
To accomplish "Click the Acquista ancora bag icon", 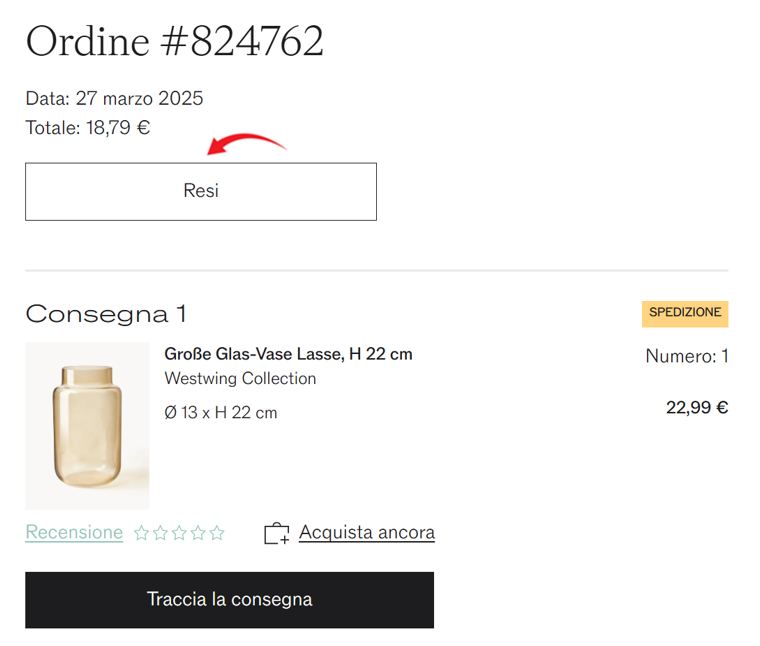I will [x=276, y=534].
